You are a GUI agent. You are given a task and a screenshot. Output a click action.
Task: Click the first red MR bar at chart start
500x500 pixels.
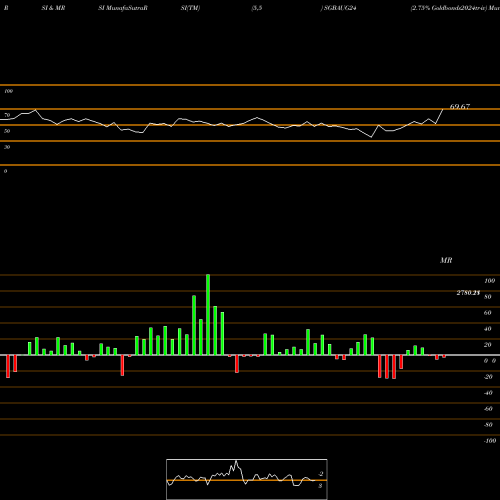coord(8,366)
